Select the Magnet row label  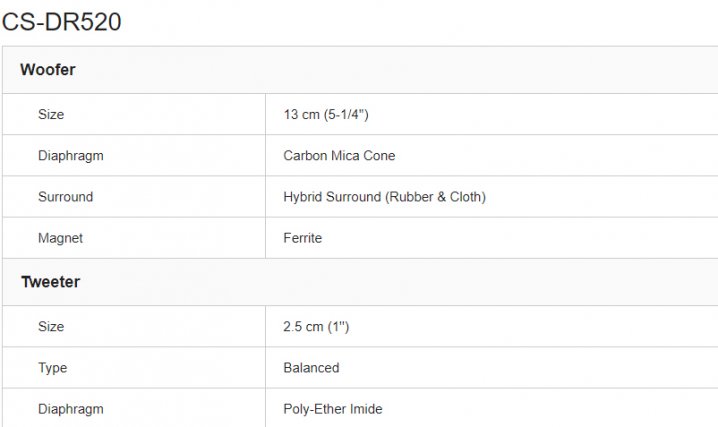[60, 238]
